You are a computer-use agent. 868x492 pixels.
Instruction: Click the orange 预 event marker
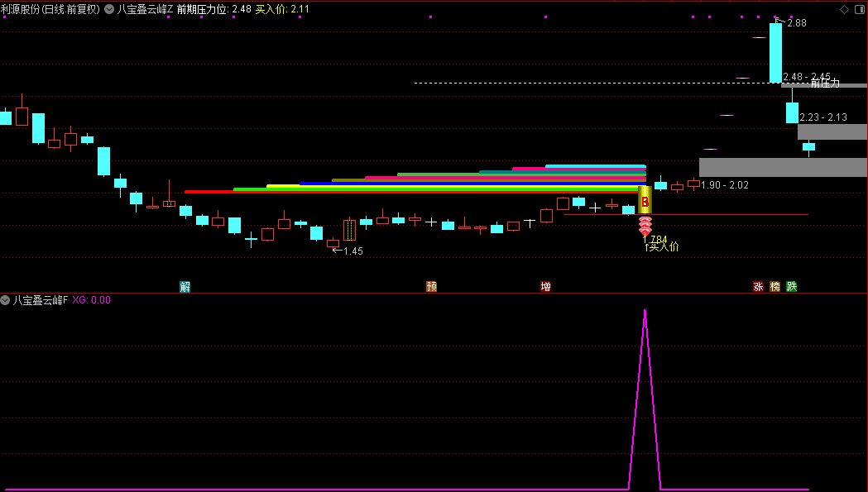pyautogui.click(x=432, y=287)
